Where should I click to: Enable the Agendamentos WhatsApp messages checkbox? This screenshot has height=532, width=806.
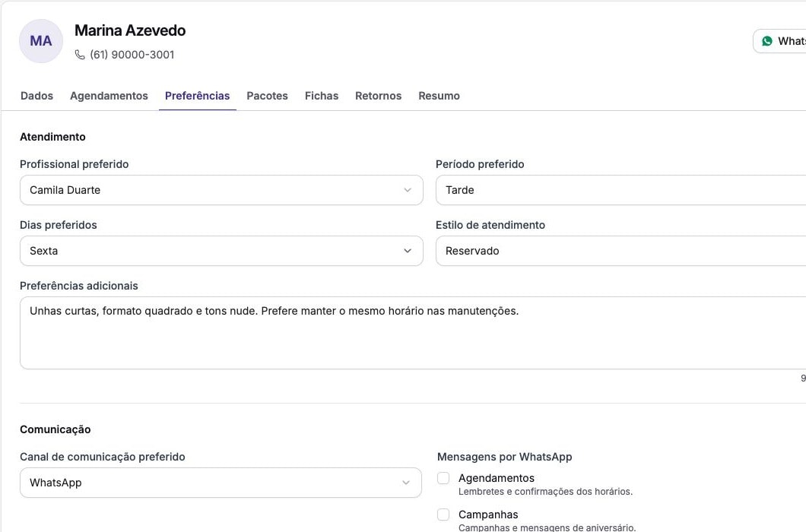tap(443, 478)
